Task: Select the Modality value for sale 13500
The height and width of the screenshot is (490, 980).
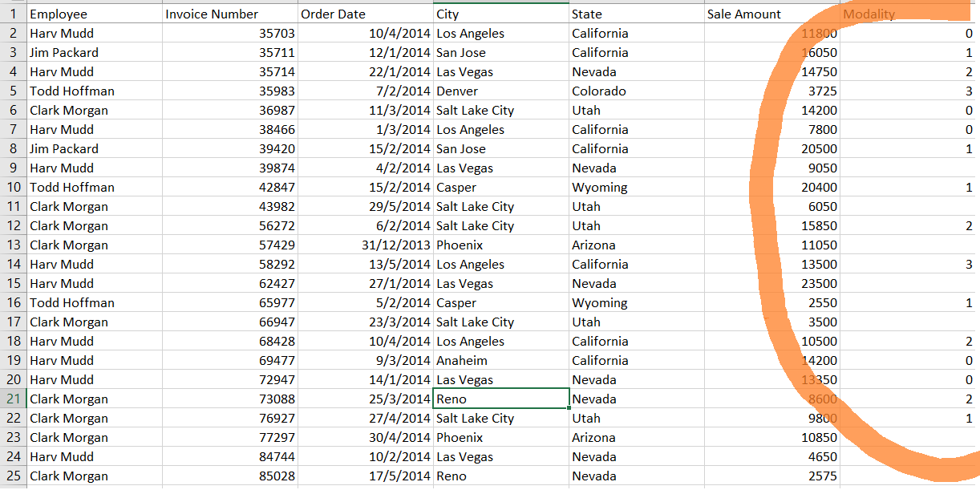Action: click(909, 264)
